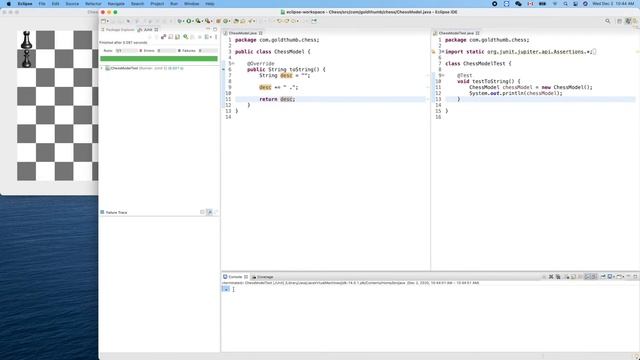Screen dimensions: 640x360
Task: Open the Refactor menu
Action: click(93, 4)
